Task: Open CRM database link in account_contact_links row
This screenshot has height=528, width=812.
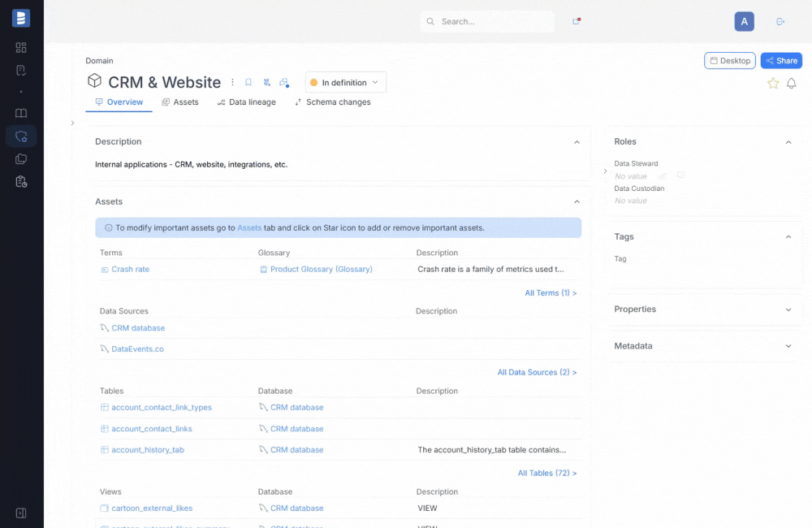Action: (x=296, y=429)
